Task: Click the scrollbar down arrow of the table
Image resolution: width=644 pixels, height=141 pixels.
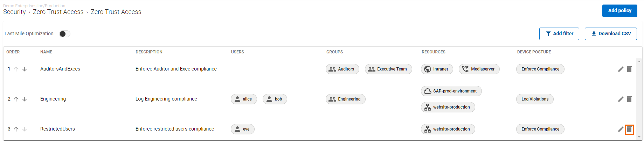Action: (x=639, y=137)
